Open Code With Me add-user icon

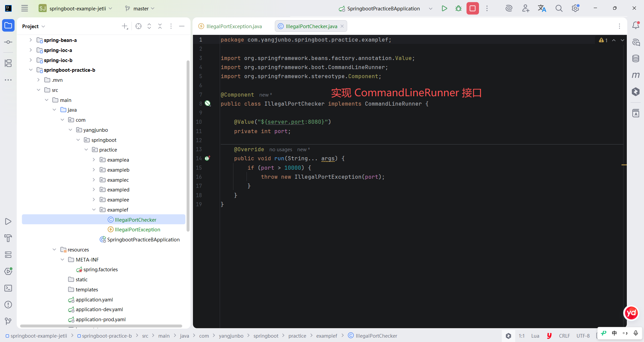[x=526, y=8]
